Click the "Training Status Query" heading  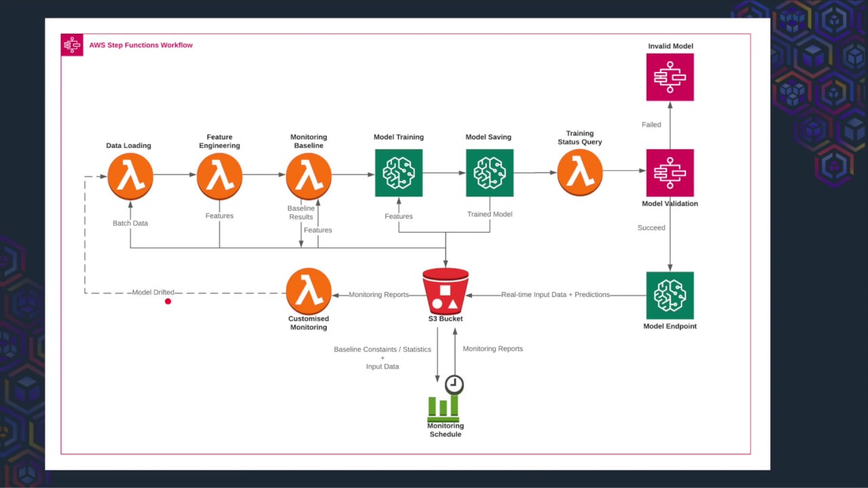point(580,138)
